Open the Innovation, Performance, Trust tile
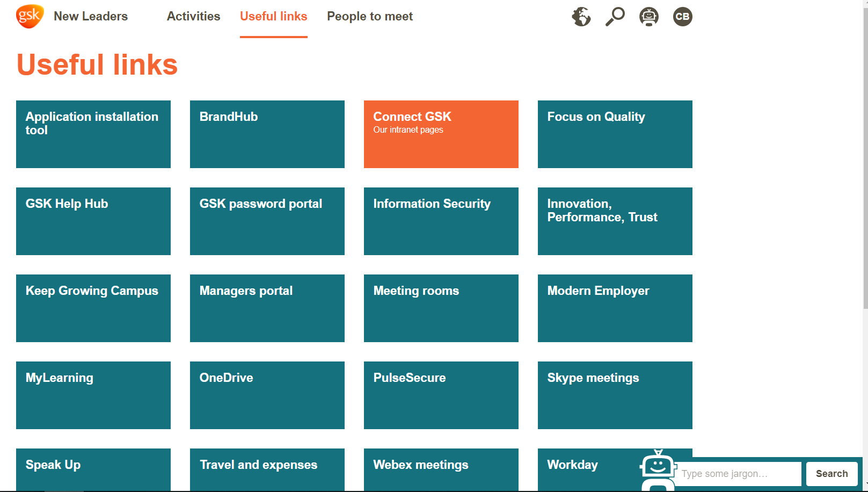This screenshot has height=492, width=868. 615,221
